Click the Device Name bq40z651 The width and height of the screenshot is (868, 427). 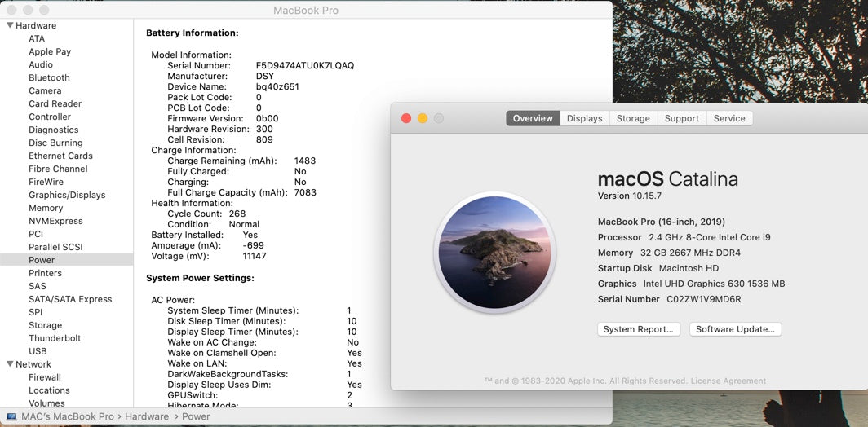[277, 87]
